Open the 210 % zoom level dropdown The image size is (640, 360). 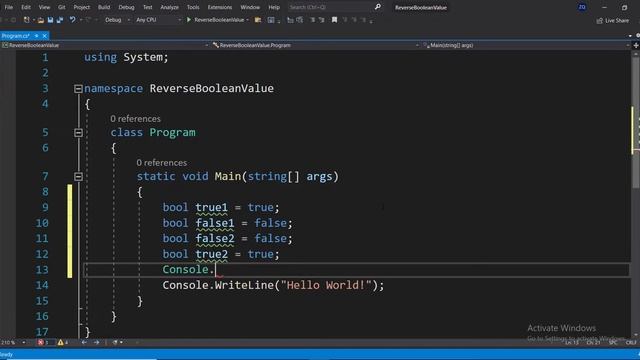pos(13,342)
